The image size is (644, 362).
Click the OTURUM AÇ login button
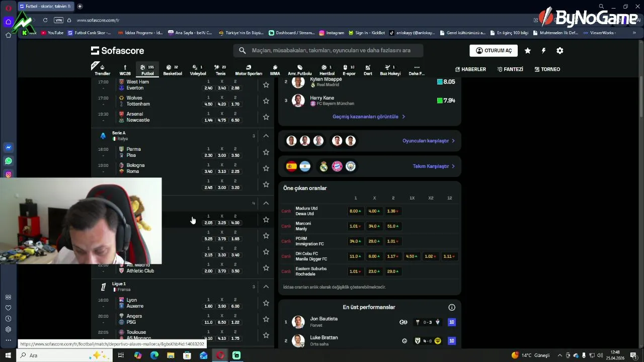point(494,51)
